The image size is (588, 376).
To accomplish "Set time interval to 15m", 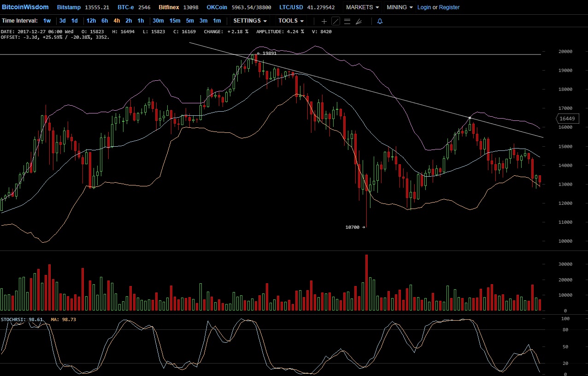I will point(175,21).
